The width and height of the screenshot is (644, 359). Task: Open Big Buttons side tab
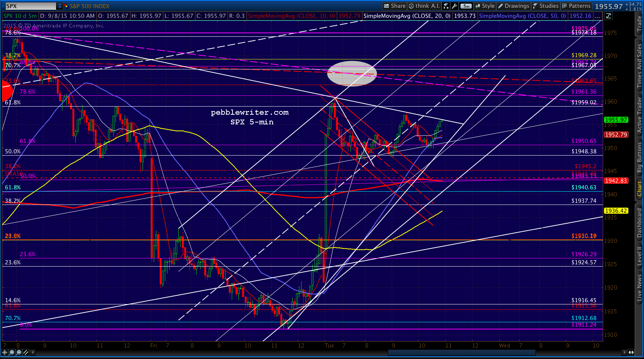tap(640, 157)
